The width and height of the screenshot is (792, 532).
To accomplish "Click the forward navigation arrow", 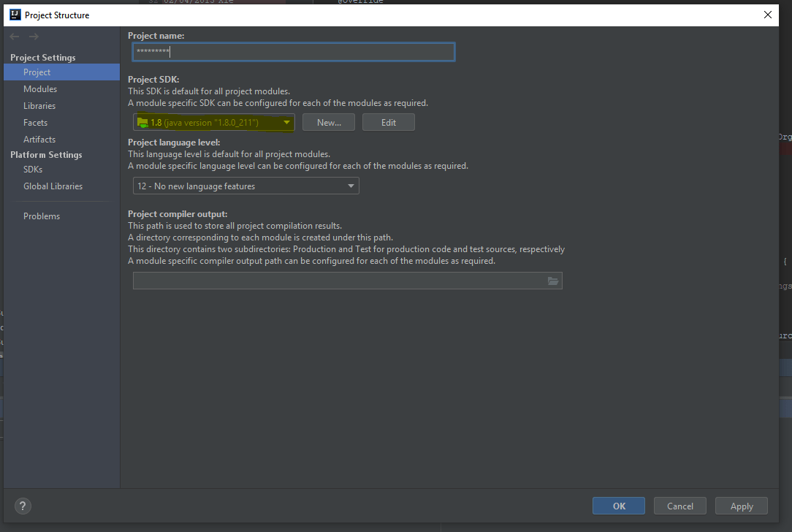I will [33, 36].
